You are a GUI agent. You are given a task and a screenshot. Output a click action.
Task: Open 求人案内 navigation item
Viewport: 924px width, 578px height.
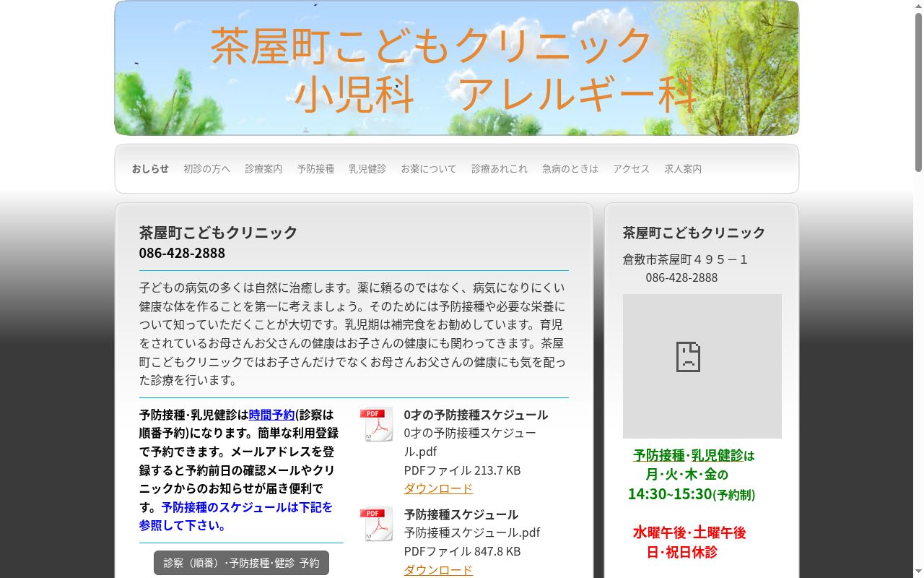click(683, 169)
